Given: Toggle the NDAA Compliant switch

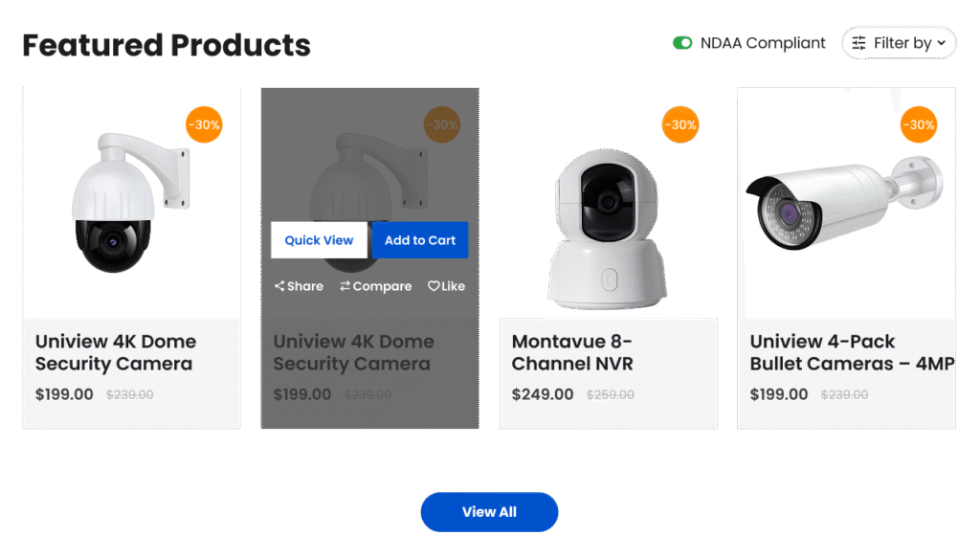Looking at the screenshot, I should pos(681,43).
